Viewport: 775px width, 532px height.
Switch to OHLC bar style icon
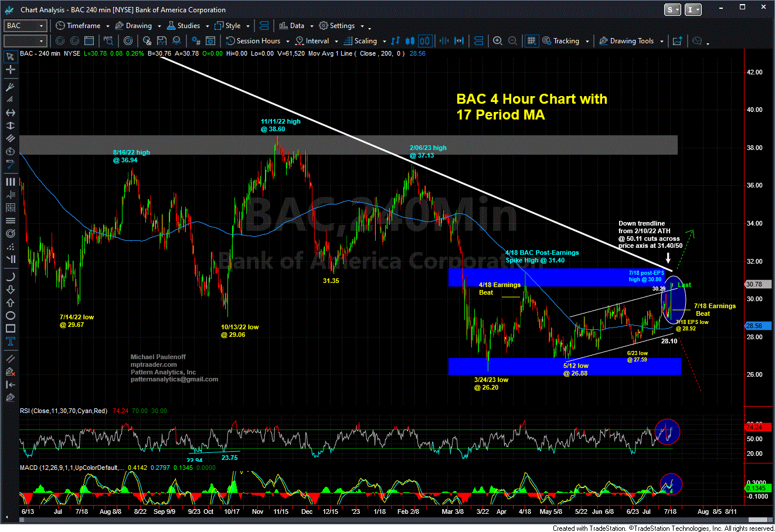tap(395, 41)
